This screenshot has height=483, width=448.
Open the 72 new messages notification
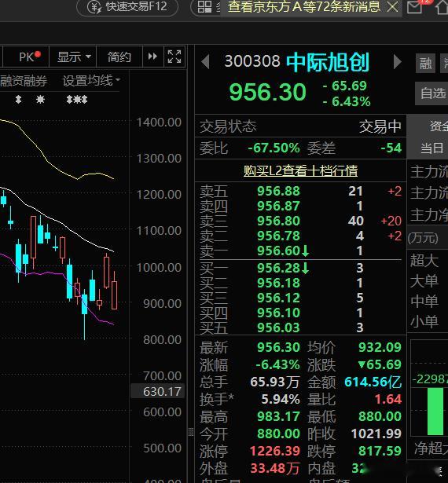point(304,7)
